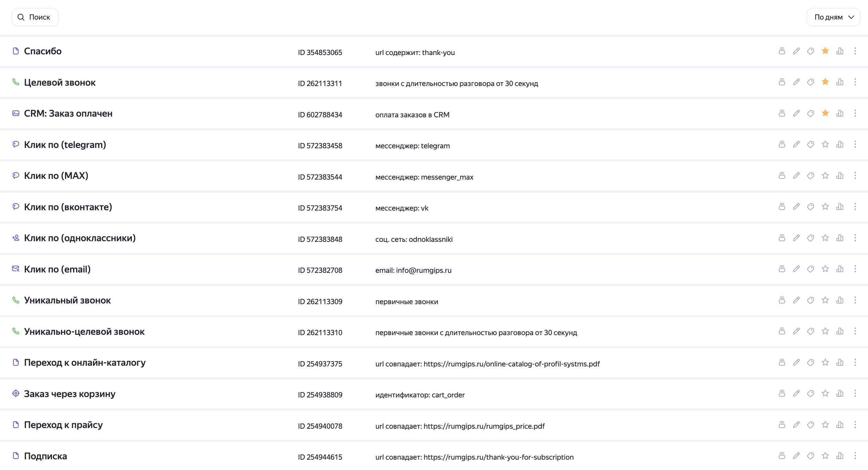Image resolution: width=868 pixels, height=470 pixels.
Task: Open three-dot menu for Переход к онлайн-каталогу
Action: (x=855, y=362)
